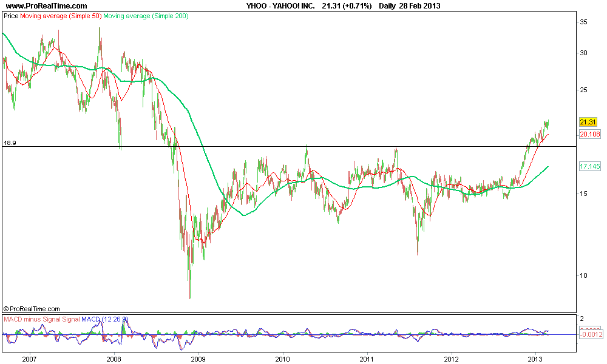This screenshot has width=607, height=364.
Task: Click the 10 price axis label
Action: pyautogui.click(x=583, y=276)
